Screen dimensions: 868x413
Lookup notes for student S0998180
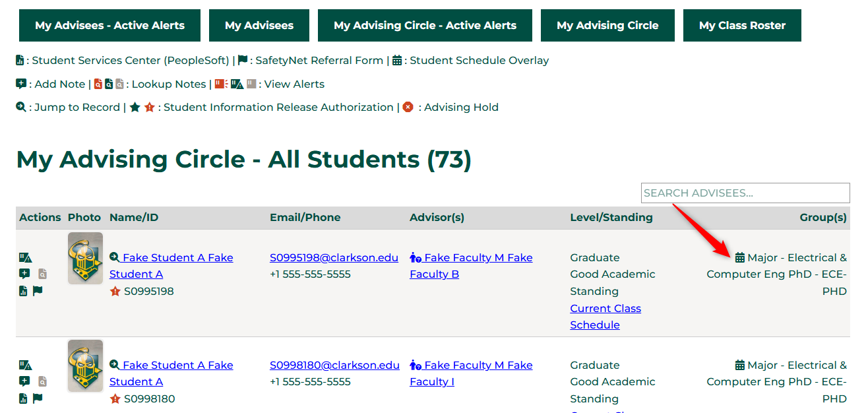point(43,381)
